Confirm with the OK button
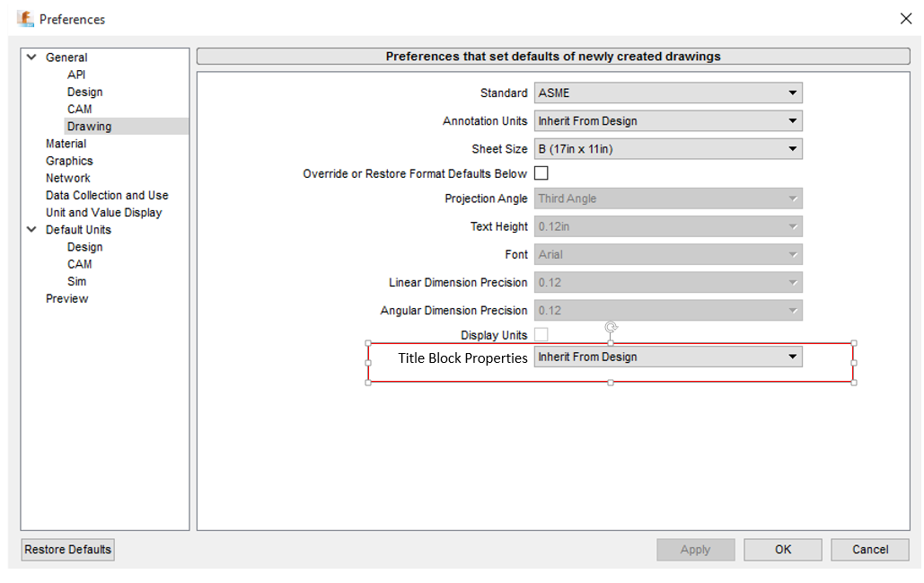 (783, 550)
